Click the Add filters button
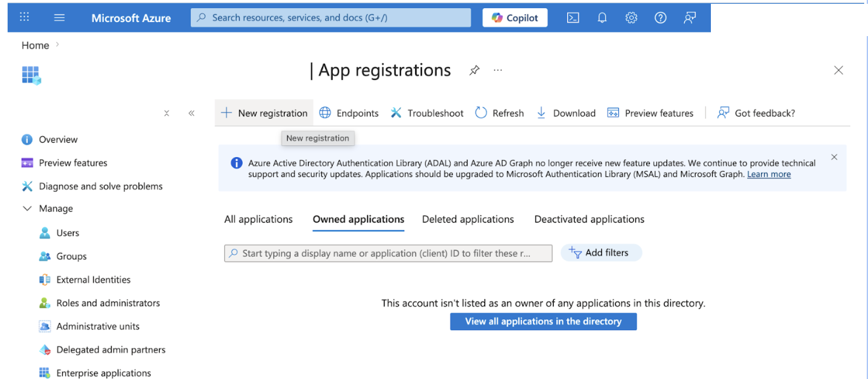The height and width of the screenshot is (379, 868). coord(601,252)
